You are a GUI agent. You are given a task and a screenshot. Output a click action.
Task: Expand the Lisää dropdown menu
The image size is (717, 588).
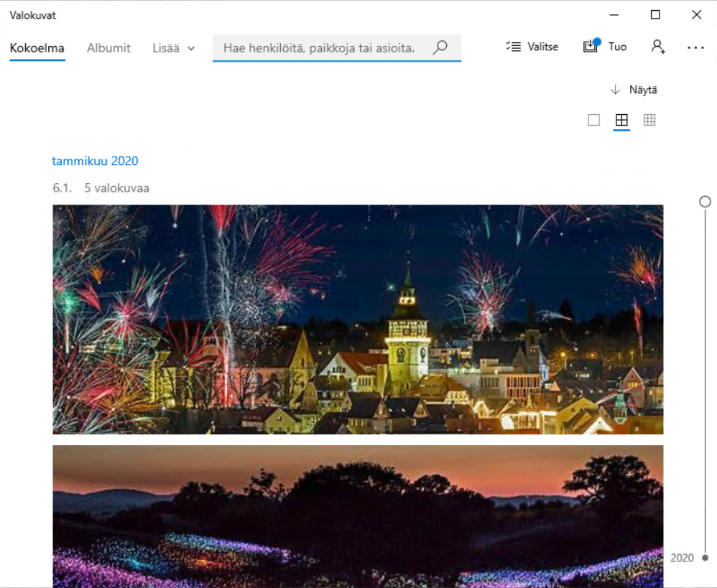click(x=174, y=48)
